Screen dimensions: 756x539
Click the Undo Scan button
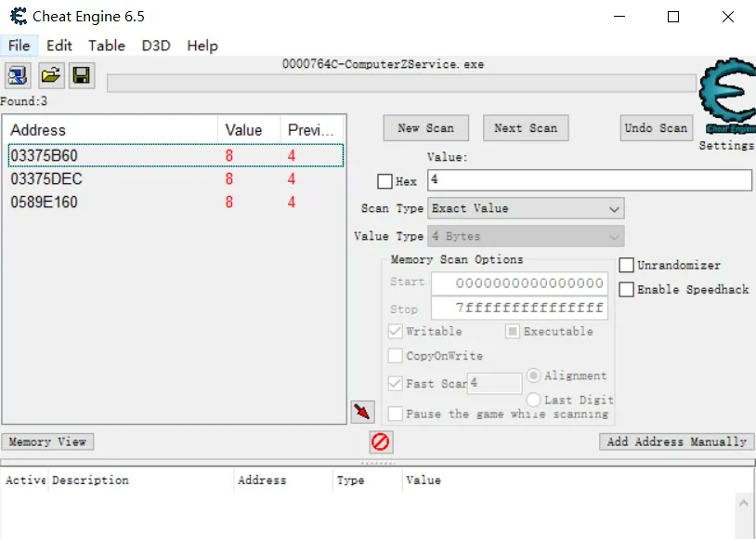[x=657, y=128]
